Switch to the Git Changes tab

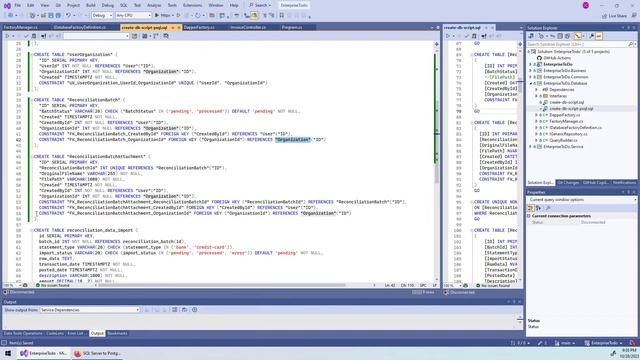coord(568,182)
